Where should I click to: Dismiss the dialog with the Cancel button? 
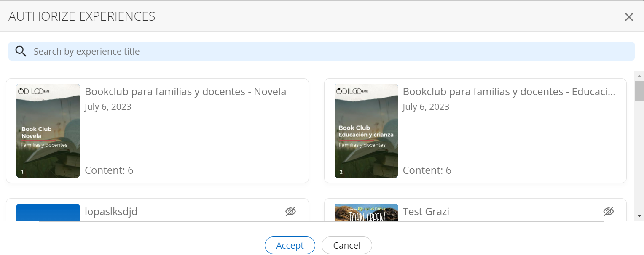347,245
